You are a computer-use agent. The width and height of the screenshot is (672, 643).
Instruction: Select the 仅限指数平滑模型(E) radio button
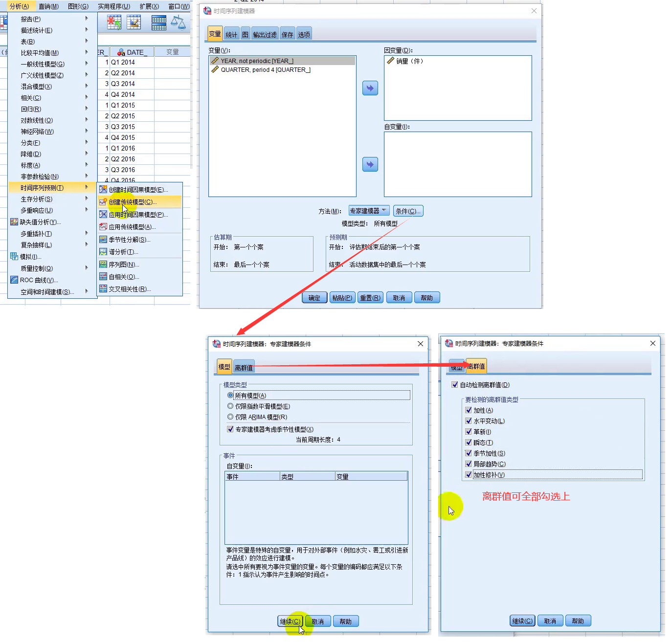230,406
